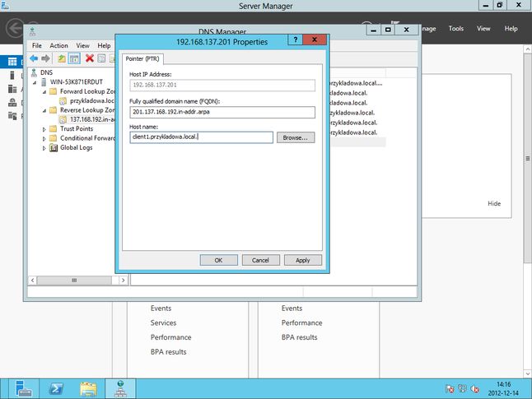Image resolution: width=532 pixels, height=399 pixels.
Task: Click the Action Center flag tray icon
Action: tap(450, 389)
